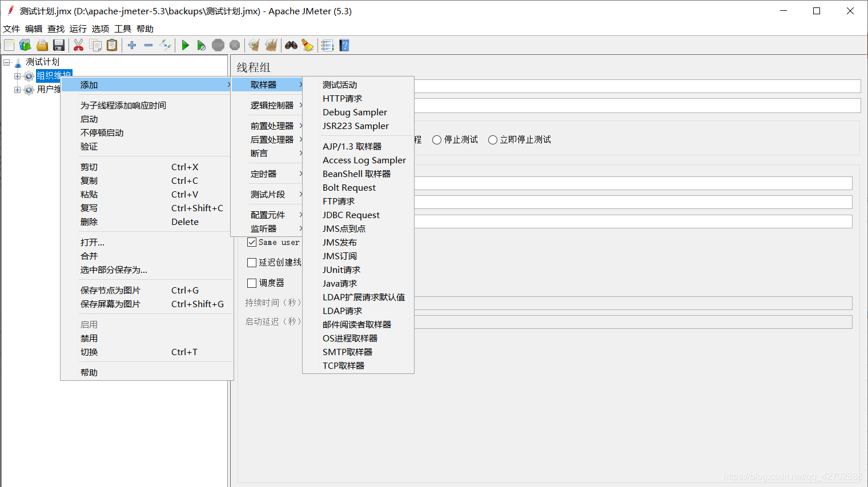868x487 pixels.
Task: Click the 启动延迟（秒） input field
Action: pos(633,322)
